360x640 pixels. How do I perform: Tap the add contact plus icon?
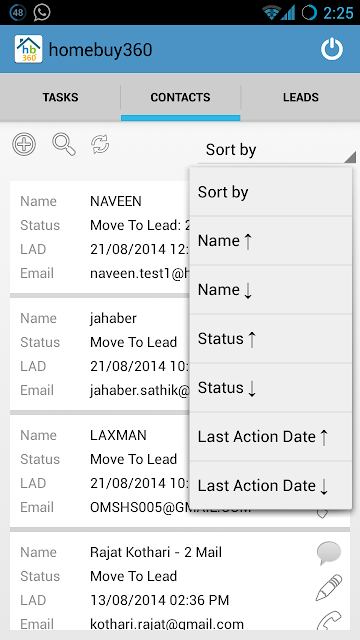click(24, 144)
